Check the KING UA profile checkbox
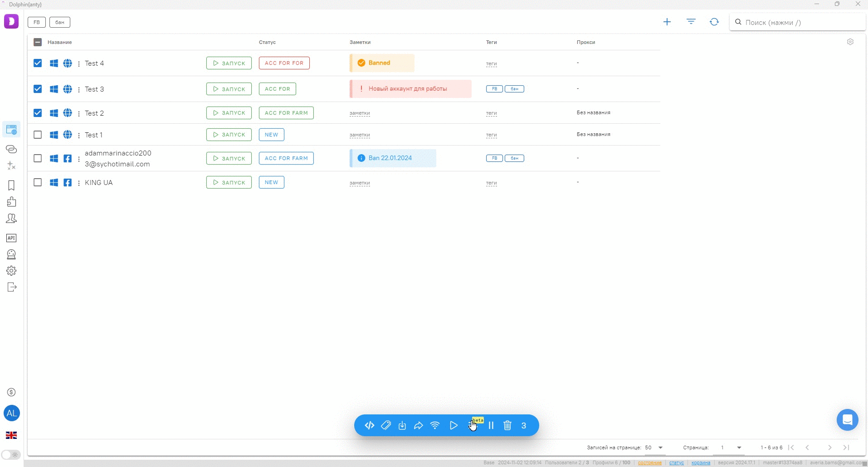The image size is (868, 467). [x=38, y=182]
